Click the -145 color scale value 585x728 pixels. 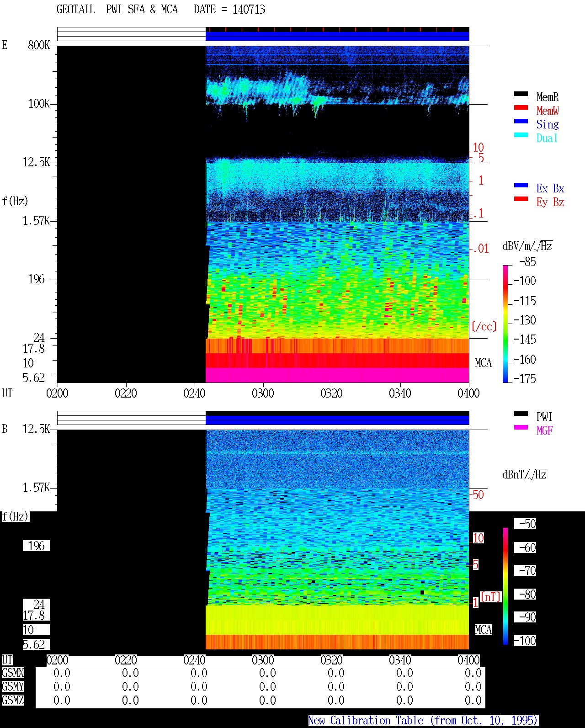[x=525, y=340]
